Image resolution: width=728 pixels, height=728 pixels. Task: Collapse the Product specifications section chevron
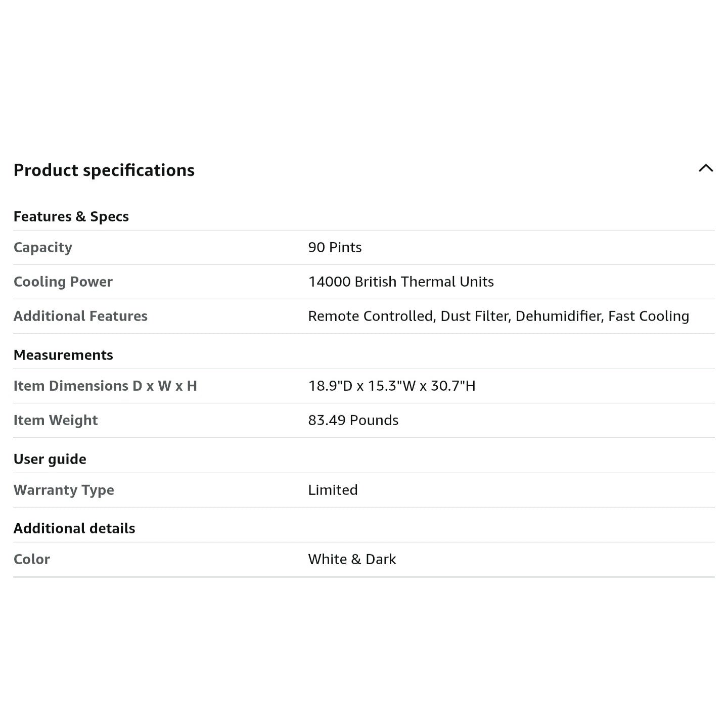coord(706,169)
